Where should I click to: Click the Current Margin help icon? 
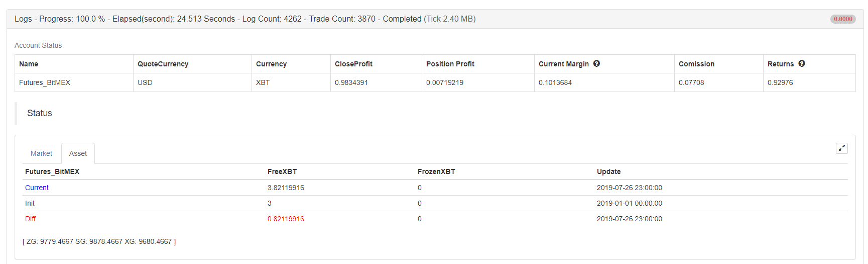(x=596, y=63)
